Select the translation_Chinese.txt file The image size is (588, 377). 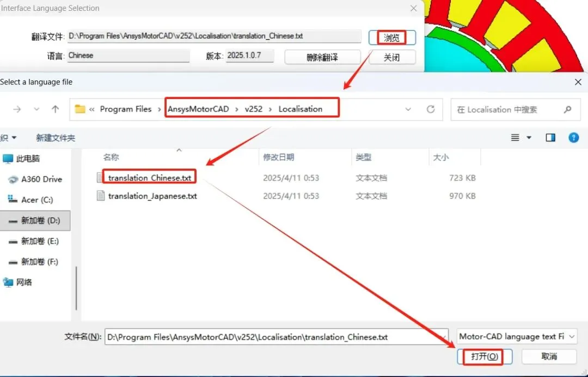tap(149, 178)
